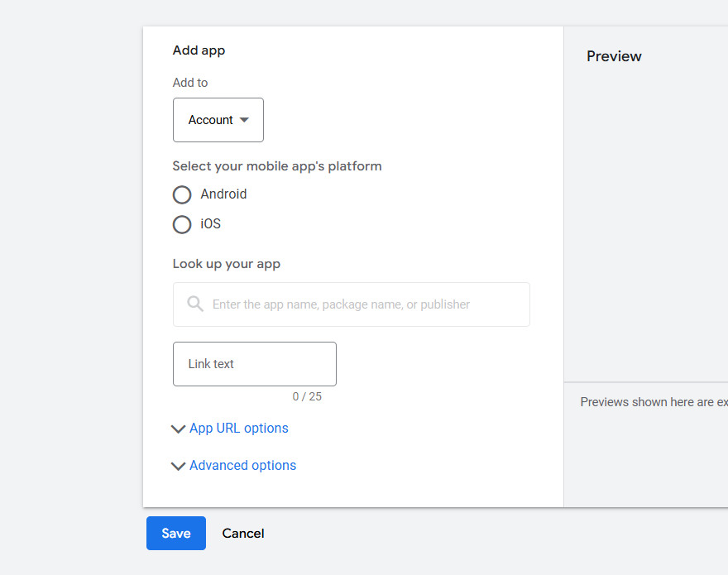
Task: Select the Android radio button
Action: click(x=182, y=194)
